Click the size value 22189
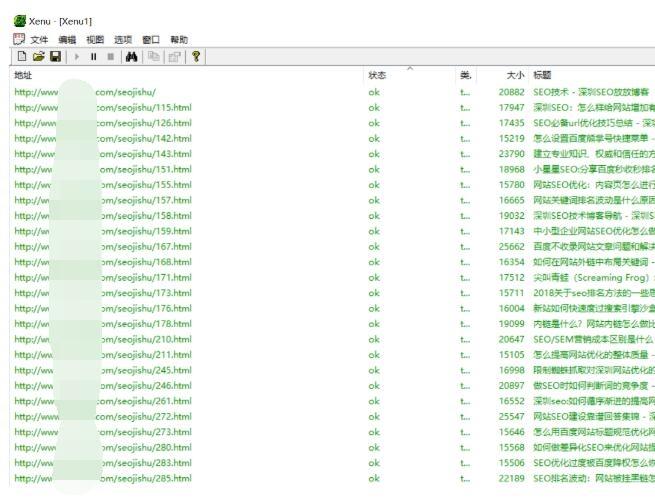This screenshot has height=501, width=655. coord(511,478)
